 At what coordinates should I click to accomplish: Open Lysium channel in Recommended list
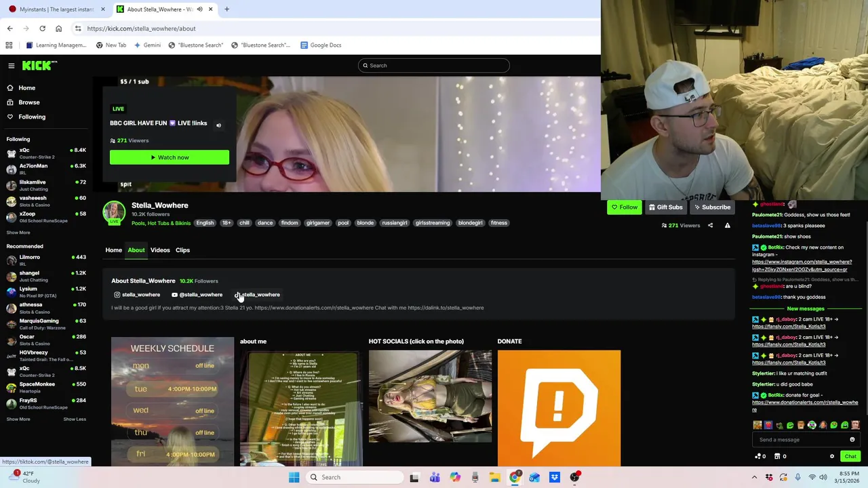pos(46,291)
